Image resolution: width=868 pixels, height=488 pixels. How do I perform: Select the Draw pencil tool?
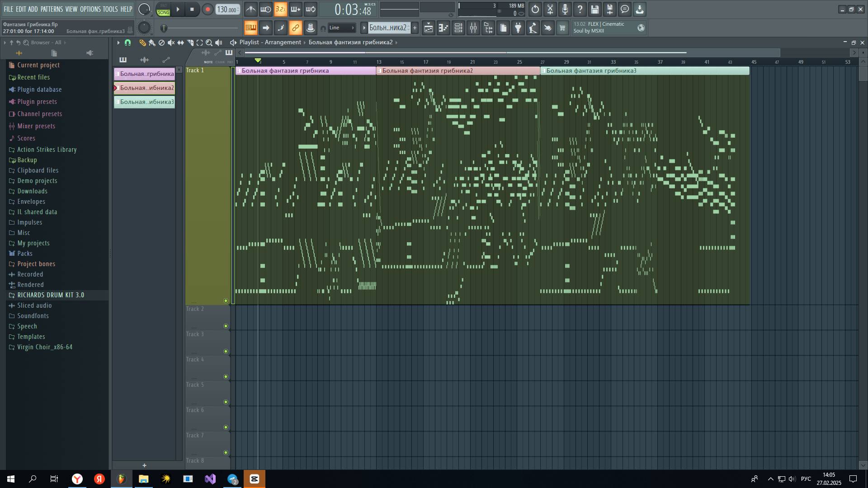[x=142, y=42]
